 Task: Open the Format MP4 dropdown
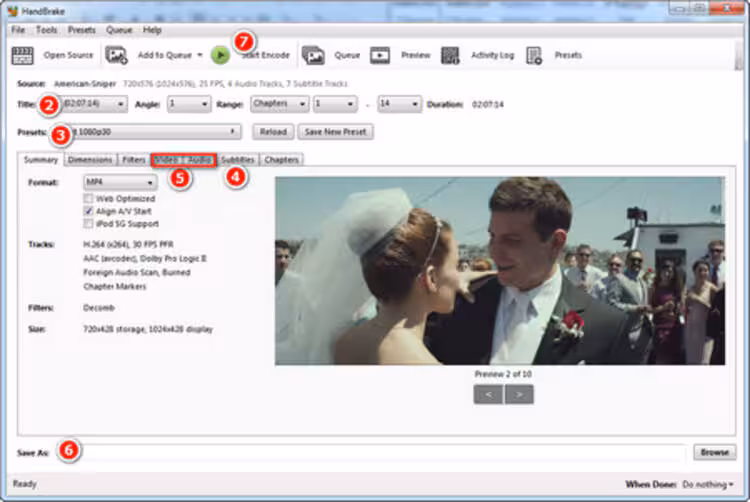coord(120,182)
